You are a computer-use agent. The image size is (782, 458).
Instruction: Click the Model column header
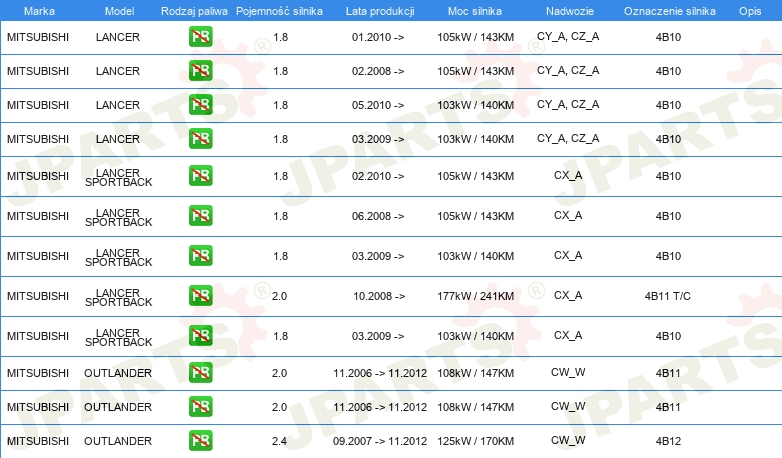[119, 11]
